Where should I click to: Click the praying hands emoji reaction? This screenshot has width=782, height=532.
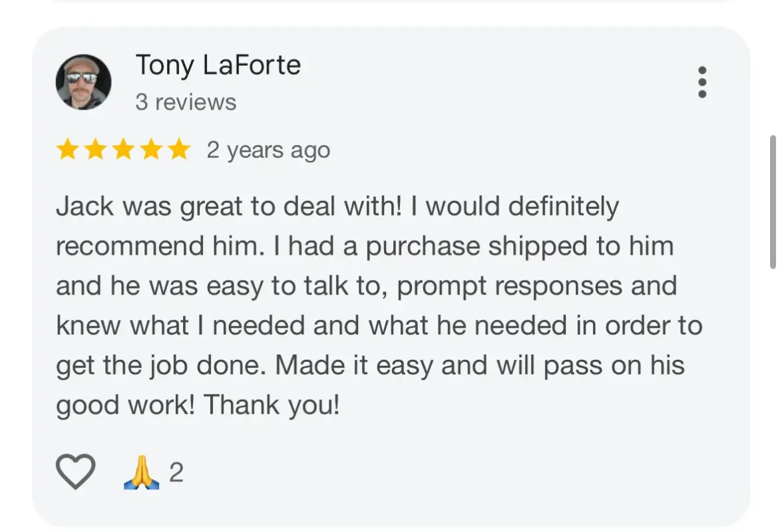[x=142, y=473]
